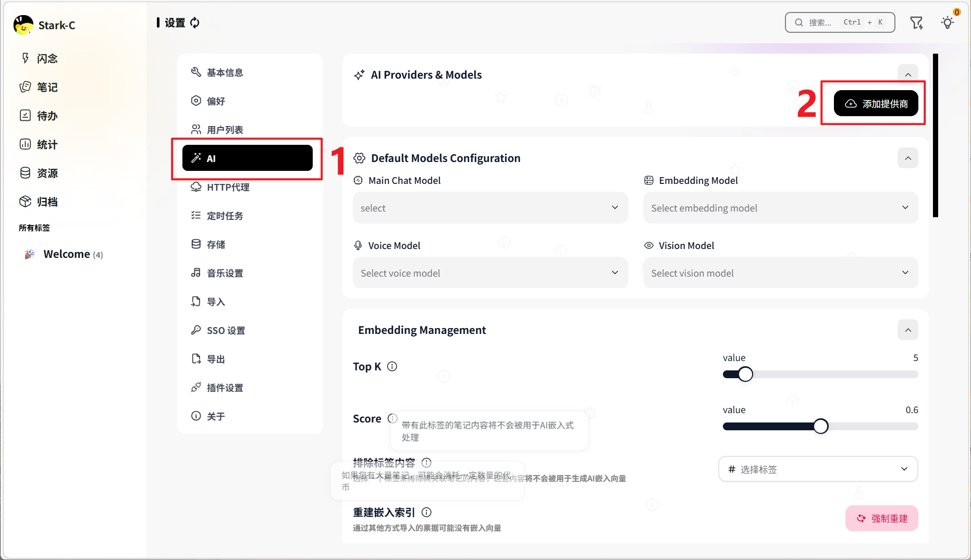Open the 选择标签 tag dropdown

[x=818, y=469]
